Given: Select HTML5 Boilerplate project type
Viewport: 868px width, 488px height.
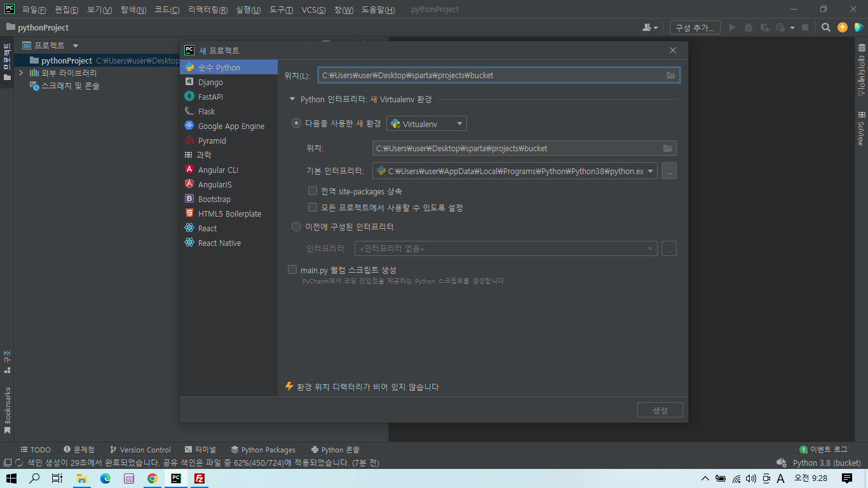Looking at the screenshot, I should click(x=229, y=213).
